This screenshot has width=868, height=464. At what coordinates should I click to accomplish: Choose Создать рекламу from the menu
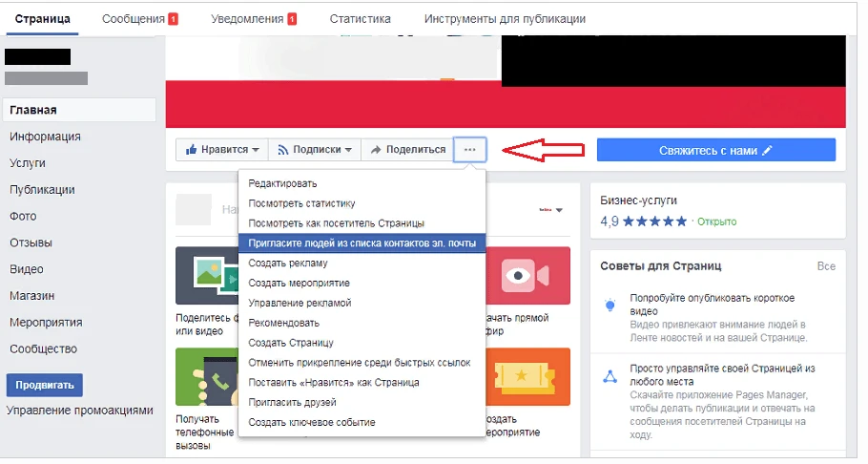(x=362, y=264)
